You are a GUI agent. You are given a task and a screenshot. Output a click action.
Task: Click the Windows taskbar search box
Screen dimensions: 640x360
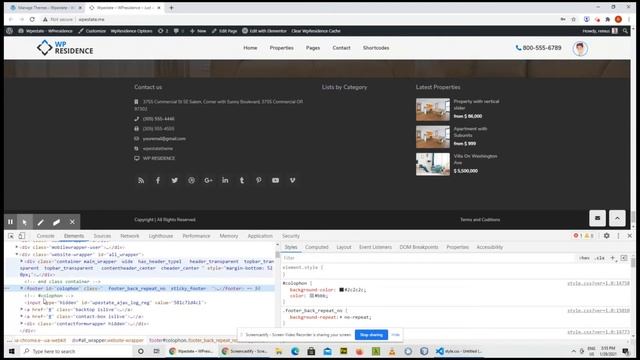click(76, 351)
